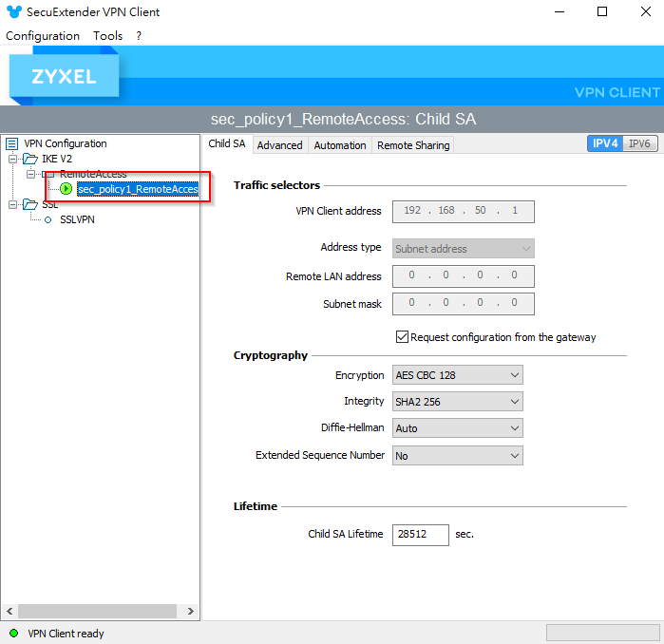664x644 pixels.
Task: Click the Subnet mask field
Action: click(464, 304)
